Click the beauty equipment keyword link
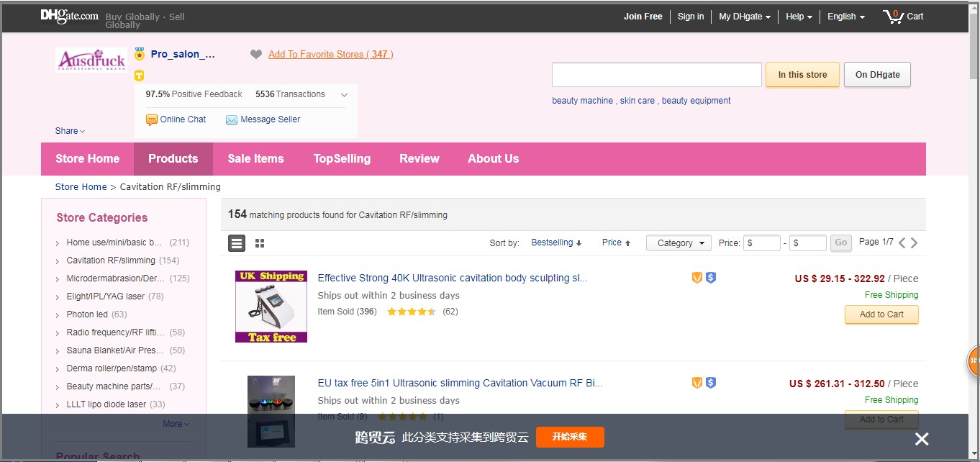 coord(697,101)
